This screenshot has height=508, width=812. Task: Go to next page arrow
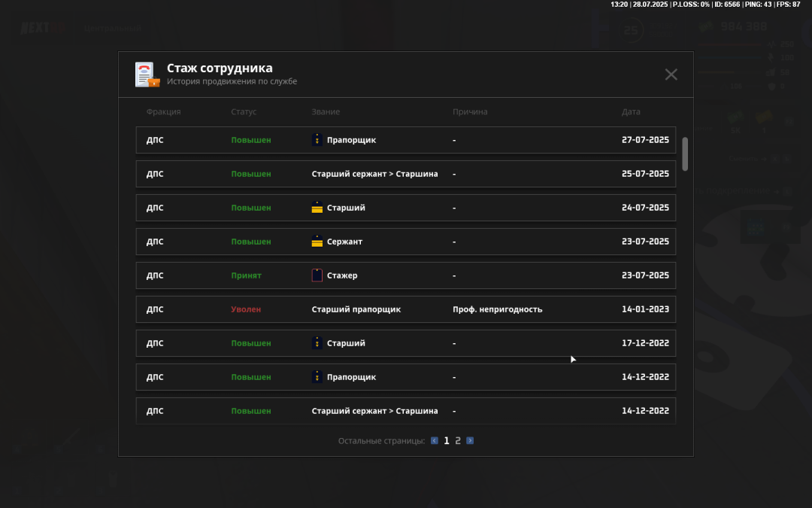click(x=470, y=440)
